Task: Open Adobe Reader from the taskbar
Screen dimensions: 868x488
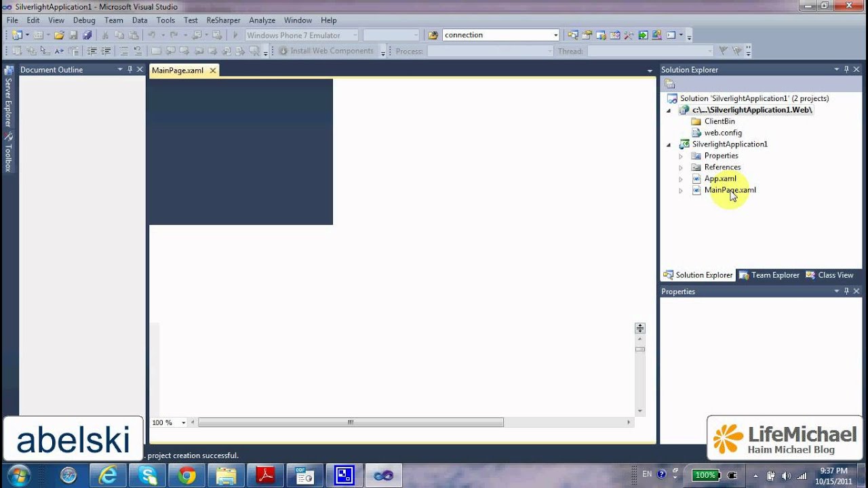Action: [265, 476]
